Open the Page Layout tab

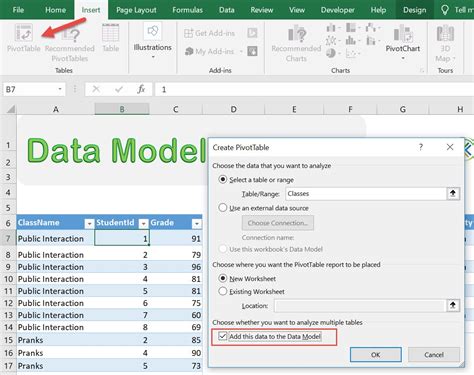coord(136,10)
